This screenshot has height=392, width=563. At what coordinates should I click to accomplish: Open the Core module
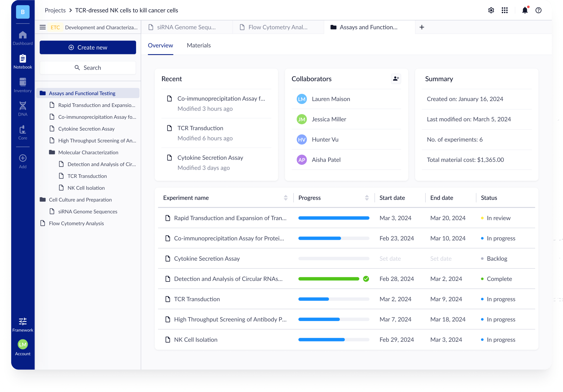23,132
